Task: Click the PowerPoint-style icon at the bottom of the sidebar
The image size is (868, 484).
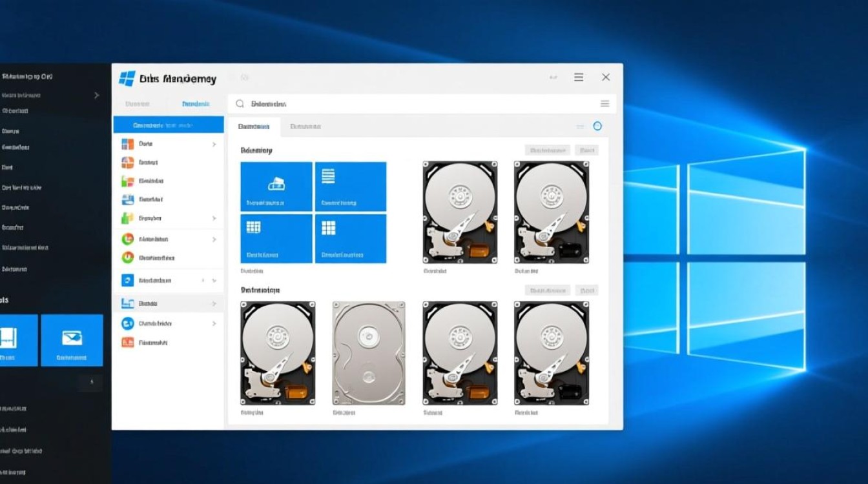Action: pyautogui.click(x=127, y=343)
